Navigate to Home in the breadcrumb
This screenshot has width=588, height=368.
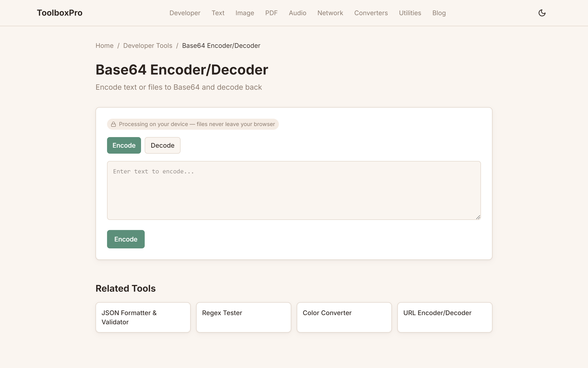pyautogui.click(x=105, y=46)
